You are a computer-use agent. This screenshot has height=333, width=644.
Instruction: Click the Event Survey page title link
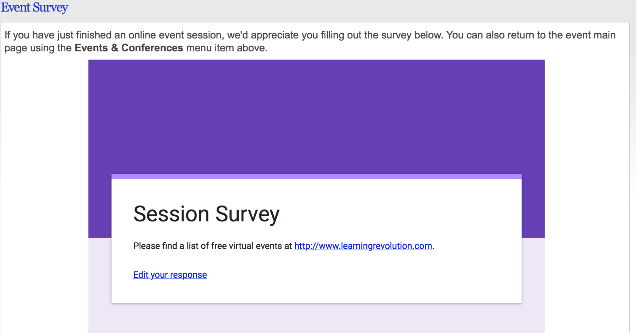[35, 8]
